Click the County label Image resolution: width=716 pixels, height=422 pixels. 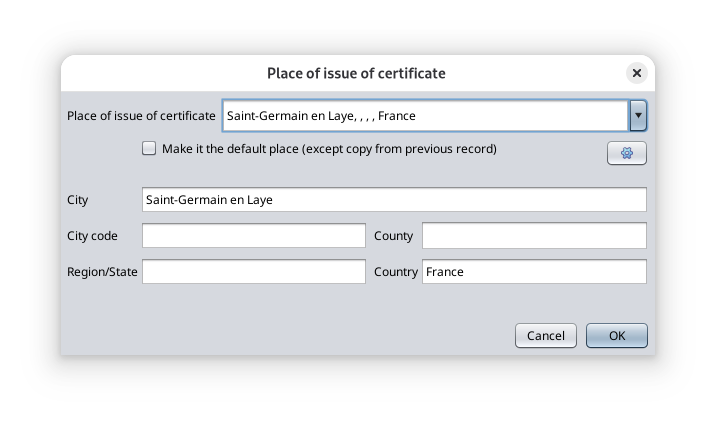coord(393,236)
